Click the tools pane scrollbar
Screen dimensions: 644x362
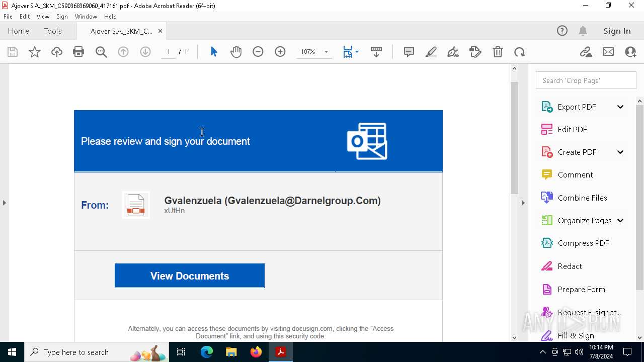639,197
